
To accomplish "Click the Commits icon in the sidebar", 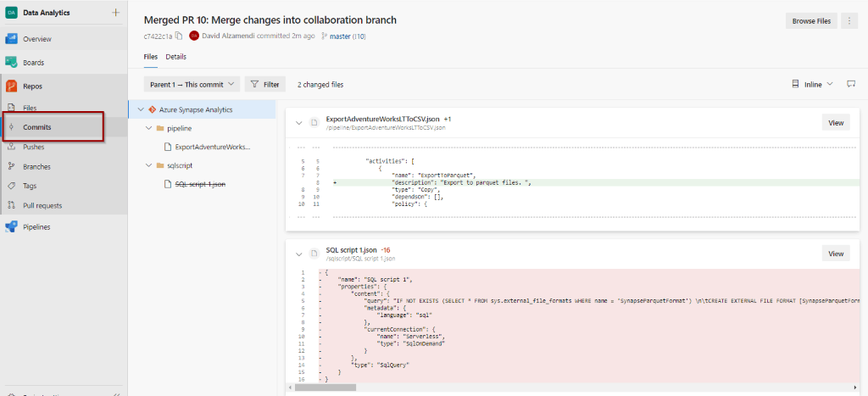I will (x=11, y=127).
